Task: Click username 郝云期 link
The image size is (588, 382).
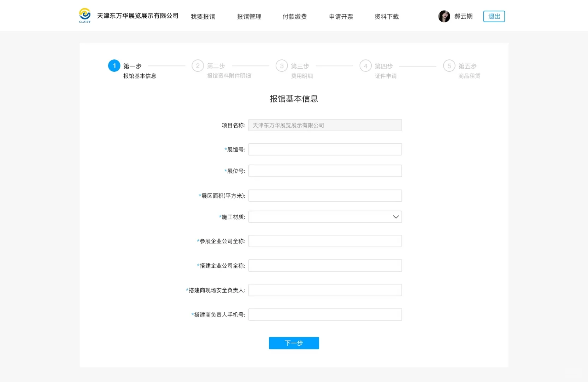Action: 463,16
